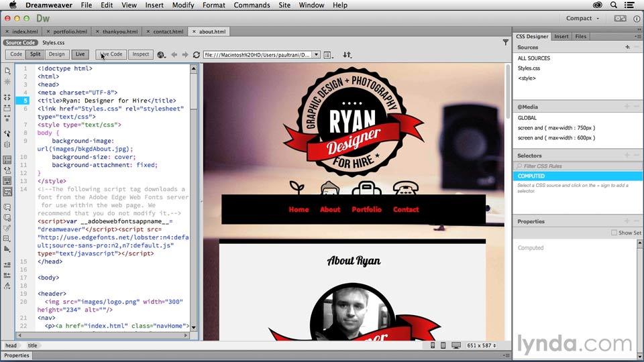The height and width of the screenshot is (362, 644).
Task: Click the Filter CSS Rules field
Action: point(578,166)
